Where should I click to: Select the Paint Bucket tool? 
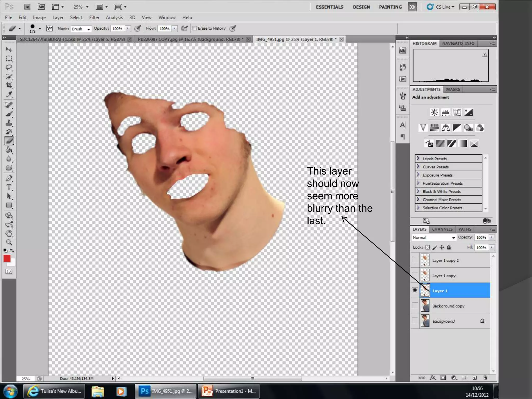point(9,150)
